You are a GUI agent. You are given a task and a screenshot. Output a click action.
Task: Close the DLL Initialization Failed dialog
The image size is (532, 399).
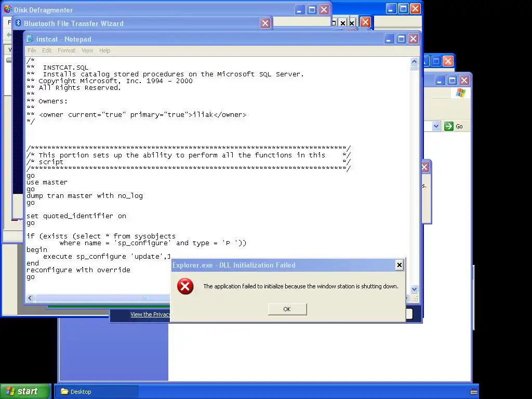click(400, 265)
